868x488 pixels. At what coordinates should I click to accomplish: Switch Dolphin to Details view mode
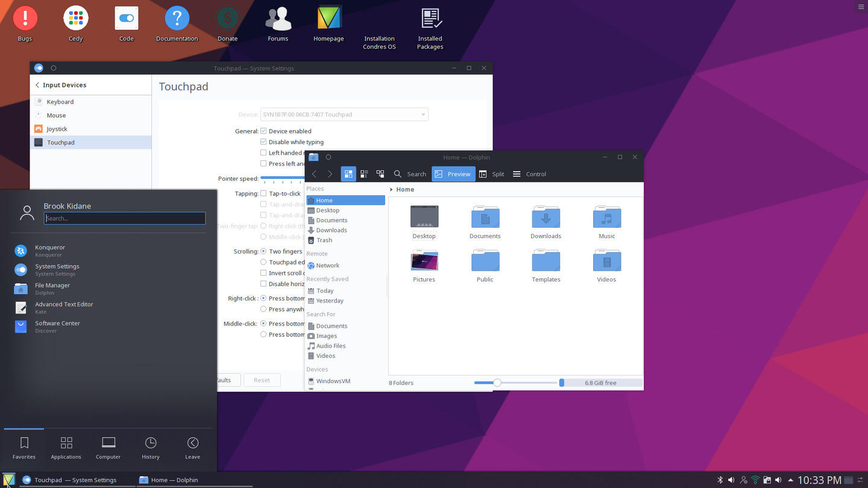point(380,174)
